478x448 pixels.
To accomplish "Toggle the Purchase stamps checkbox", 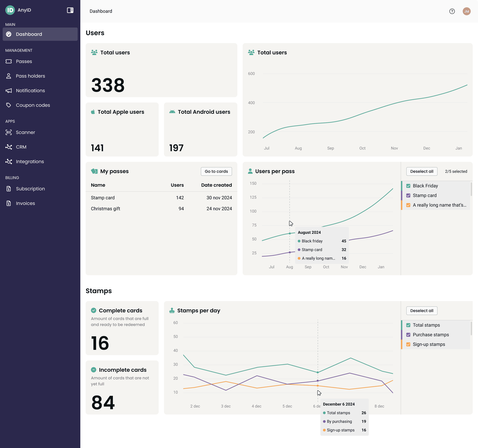I will [x=408, y=335].
